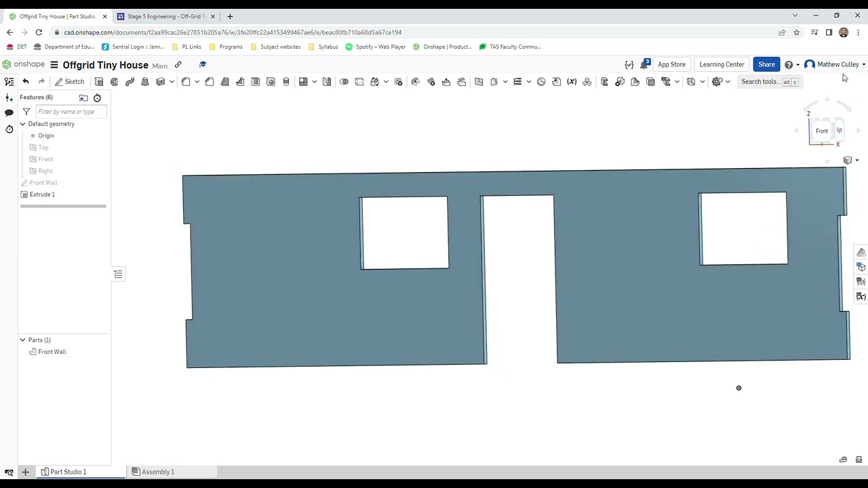
Task: Click the document link chain icon
Action: (x=178, y=64)
